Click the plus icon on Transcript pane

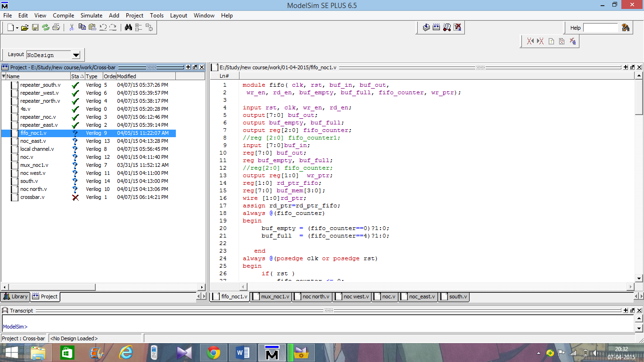(626, 311)
